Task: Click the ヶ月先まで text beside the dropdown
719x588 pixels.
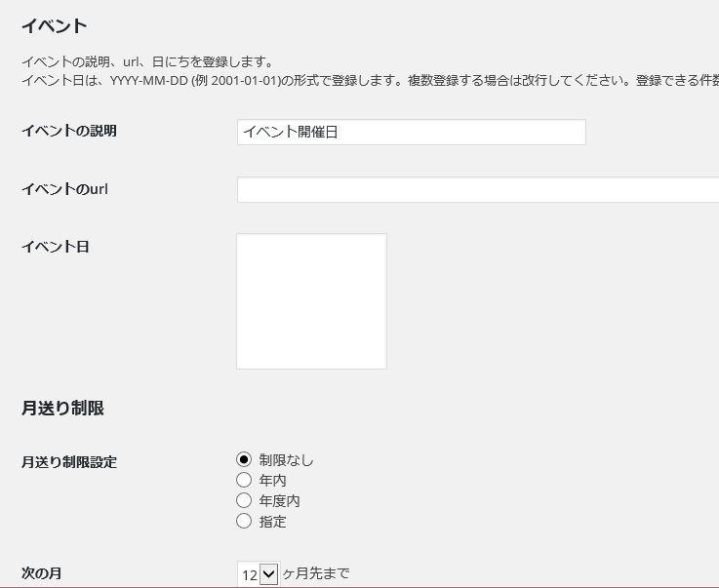Action: click(x=316, y=573)
